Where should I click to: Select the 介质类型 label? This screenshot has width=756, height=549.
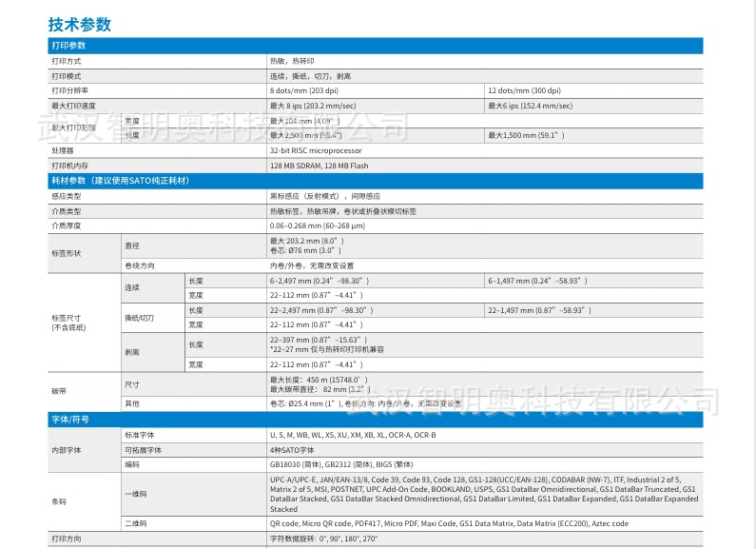pos(67,211)
